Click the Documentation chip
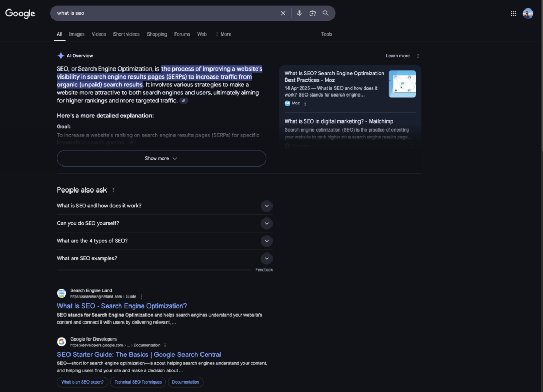 tap(185, 382)
